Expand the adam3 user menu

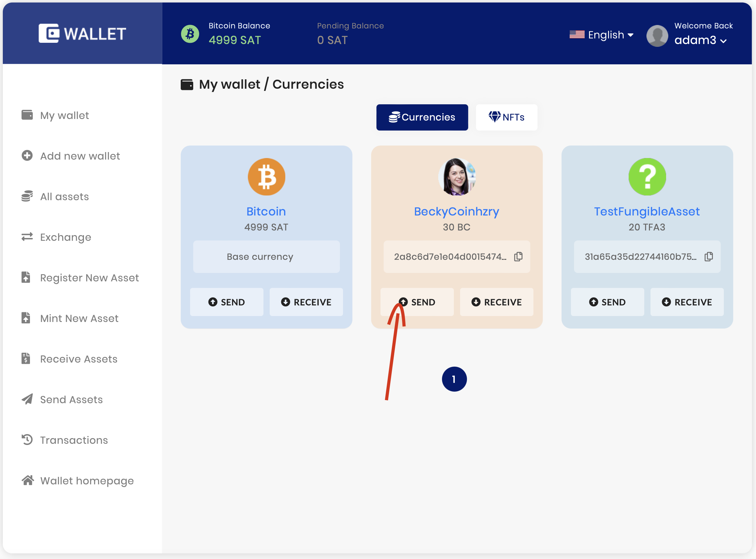700,40
